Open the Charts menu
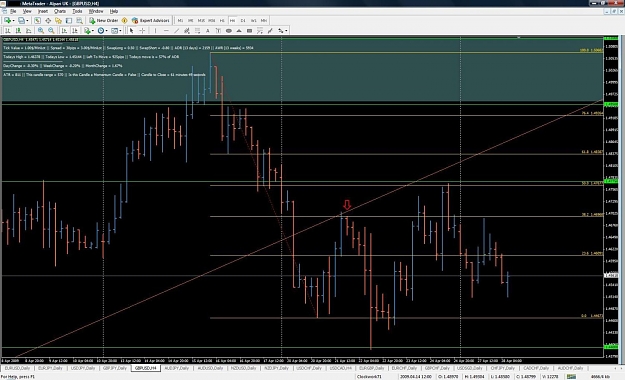625x380 pixels. (x=60, y=11)
